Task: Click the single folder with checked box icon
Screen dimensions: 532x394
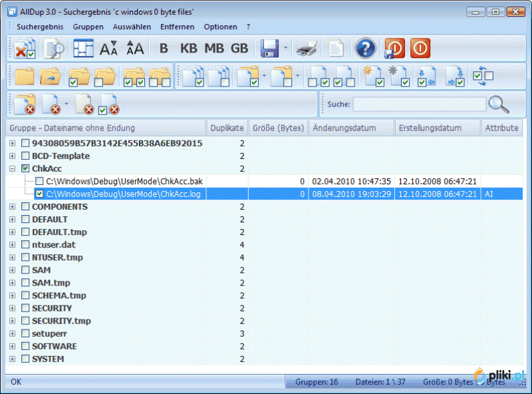Action: [x=78, y=77]
